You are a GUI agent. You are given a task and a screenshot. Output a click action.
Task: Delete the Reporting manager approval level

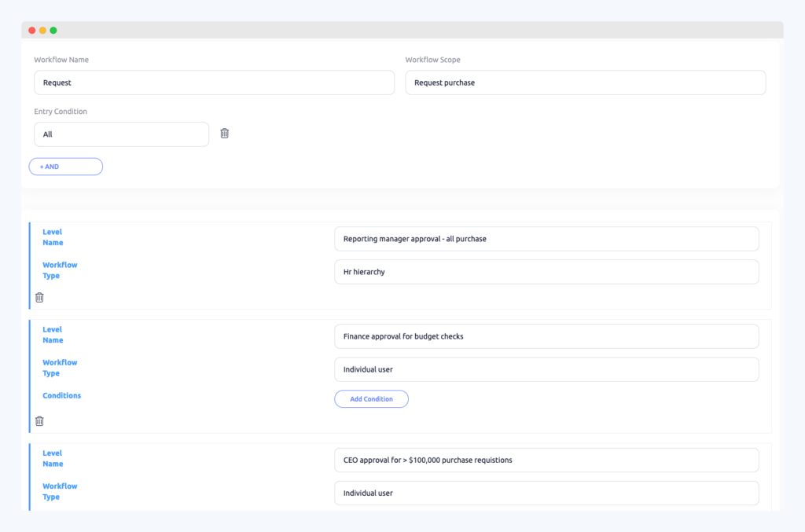pyautogui.click(x=39, y=297)
